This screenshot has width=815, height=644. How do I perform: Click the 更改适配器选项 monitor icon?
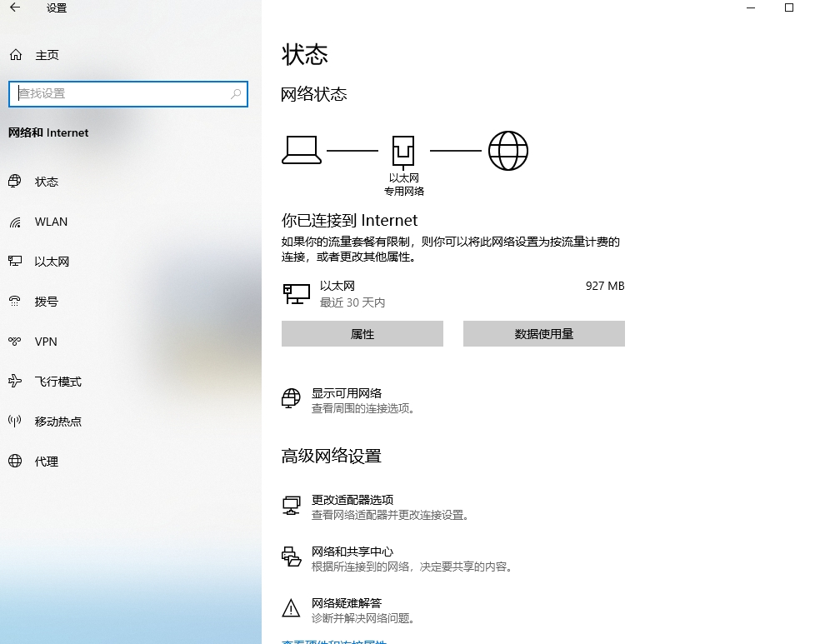[291, 505]
